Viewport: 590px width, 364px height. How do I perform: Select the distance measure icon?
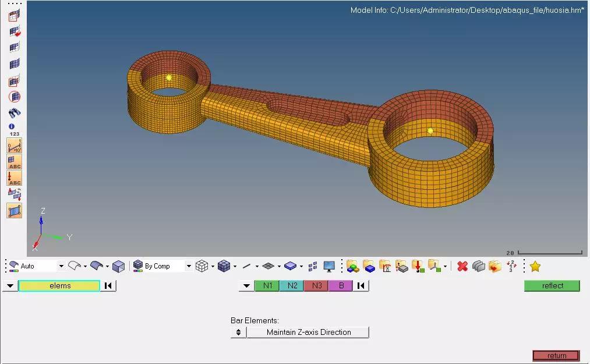[15, 145]
